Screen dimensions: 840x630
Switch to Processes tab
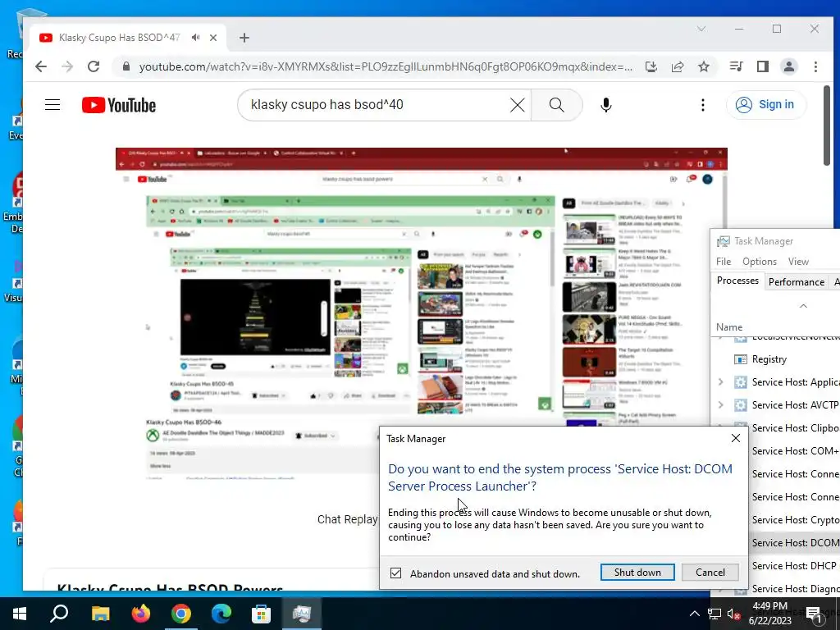pyautogui.click(x=737, y=281)
